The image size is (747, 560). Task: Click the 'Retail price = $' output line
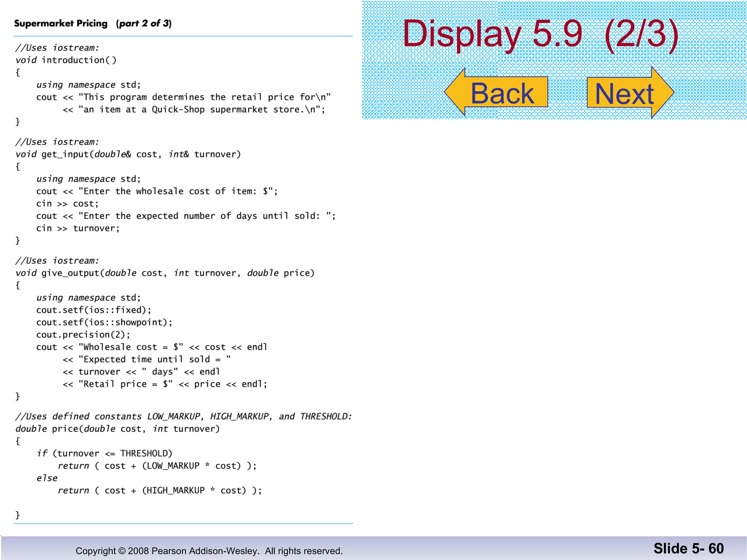coord(165,384)
